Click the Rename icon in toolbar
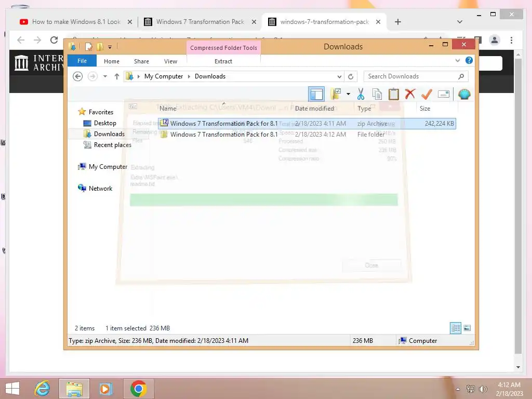Image resolution: width=532 pixels, height=399 pixels. pyautogui.click(x=444, y=94)
